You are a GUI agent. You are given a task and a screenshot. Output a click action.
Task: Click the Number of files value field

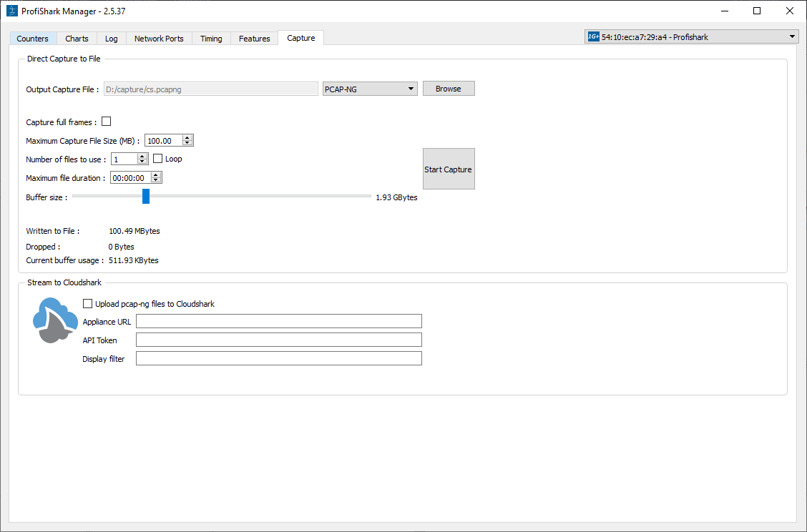coord(124,159)
